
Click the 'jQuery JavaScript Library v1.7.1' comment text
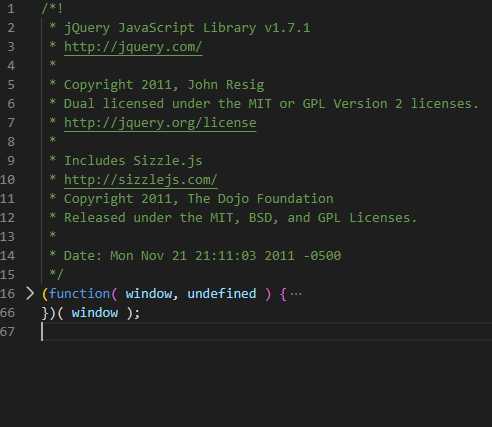187,28
